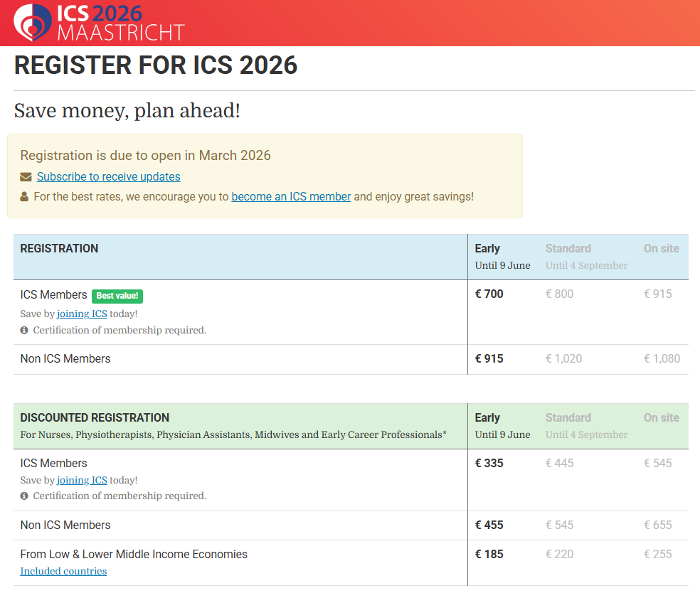Screen dimensions: 700x598
Task: Click the € 185 early low income price
Action: coord(489,555)
